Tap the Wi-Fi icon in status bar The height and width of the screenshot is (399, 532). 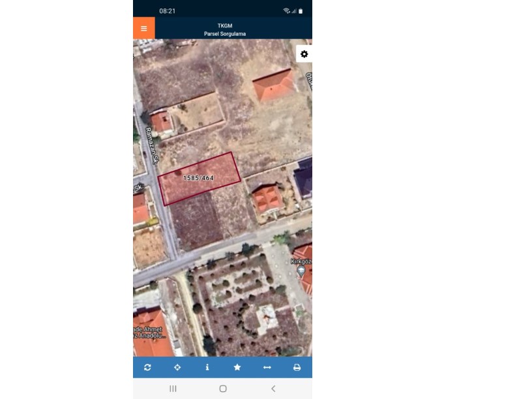point(286,11)
